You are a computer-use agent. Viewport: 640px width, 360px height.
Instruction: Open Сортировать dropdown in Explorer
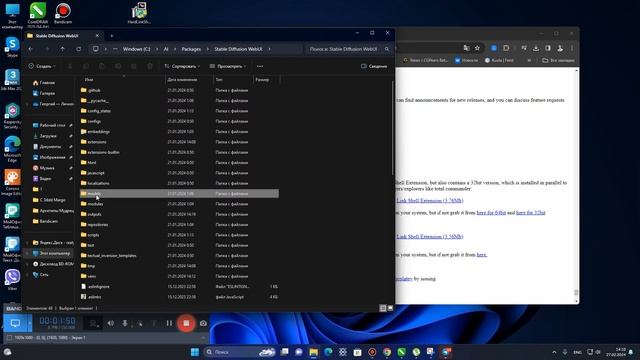tap(182, 66)
